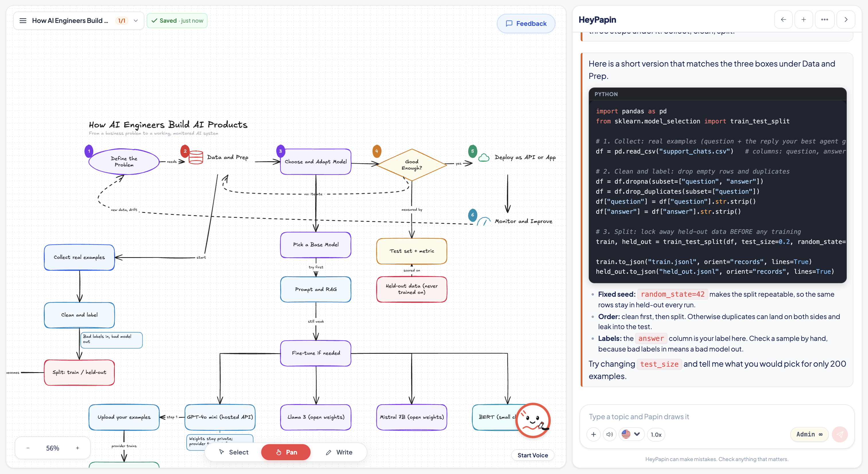Screen dimensions: 868x474
Task: Click the step 2 red number badge
Action: 185,151
